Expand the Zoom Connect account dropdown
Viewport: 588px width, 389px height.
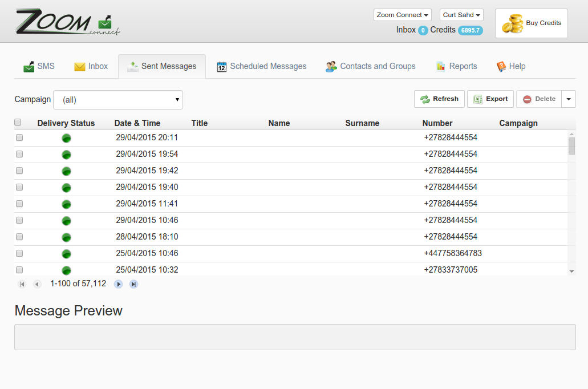coord(402,15)
